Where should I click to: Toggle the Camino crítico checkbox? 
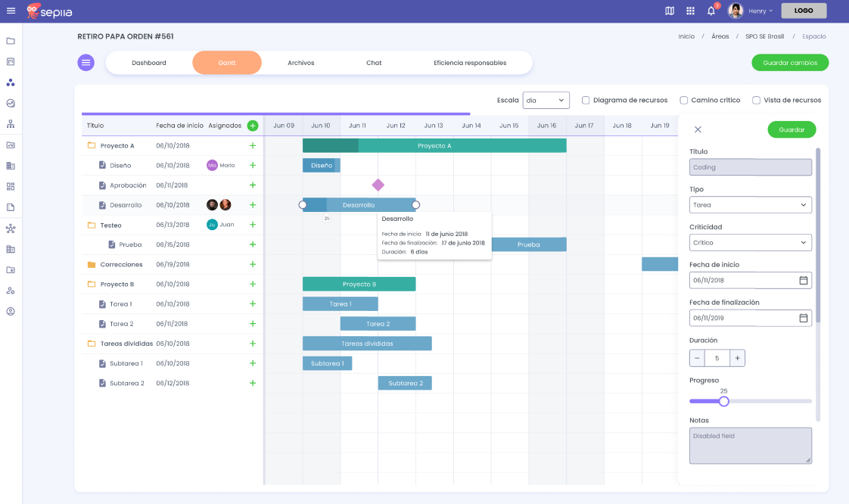pyautogui.click(x=684, y=100)
